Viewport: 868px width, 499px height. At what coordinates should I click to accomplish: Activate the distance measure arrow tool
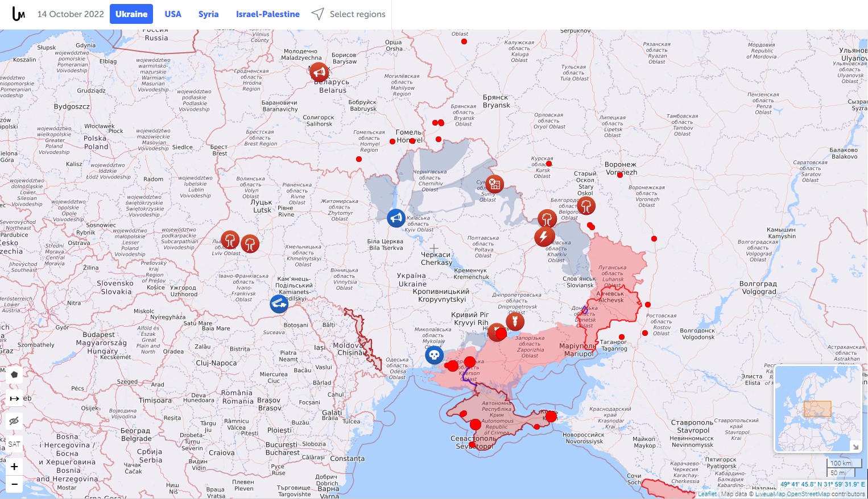coord(14,398)
